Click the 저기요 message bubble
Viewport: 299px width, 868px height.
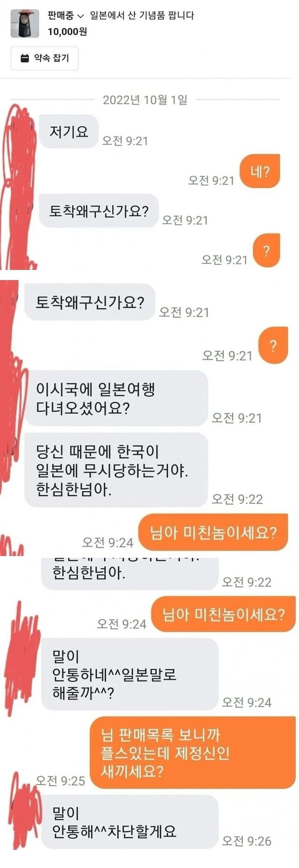(69, 132)
